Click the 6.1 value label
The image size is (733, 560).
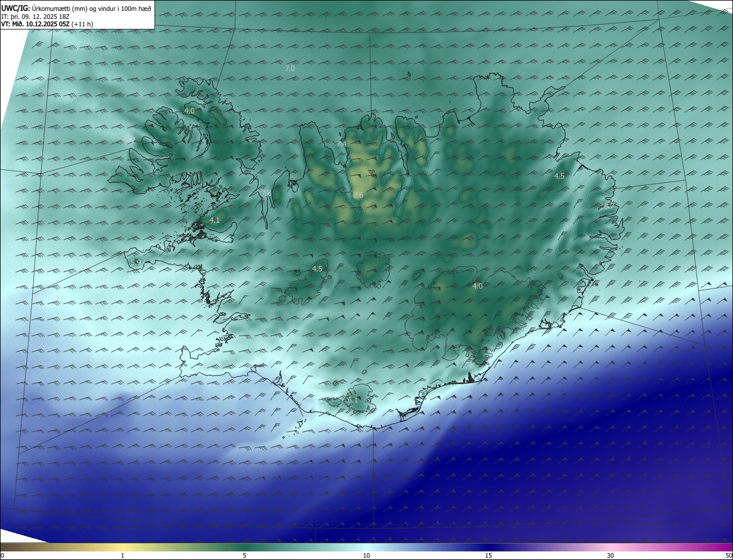pyautogui.click(x=352, y=400)
